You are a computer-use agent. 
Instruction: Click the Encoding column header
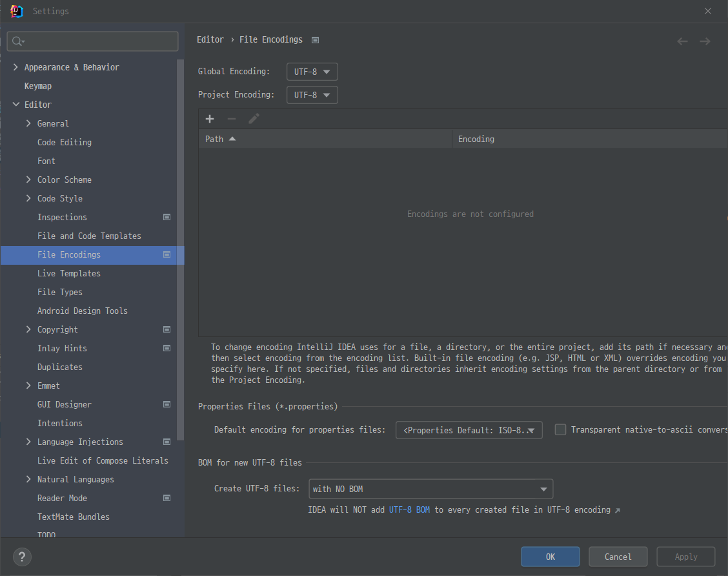point(590,139)
